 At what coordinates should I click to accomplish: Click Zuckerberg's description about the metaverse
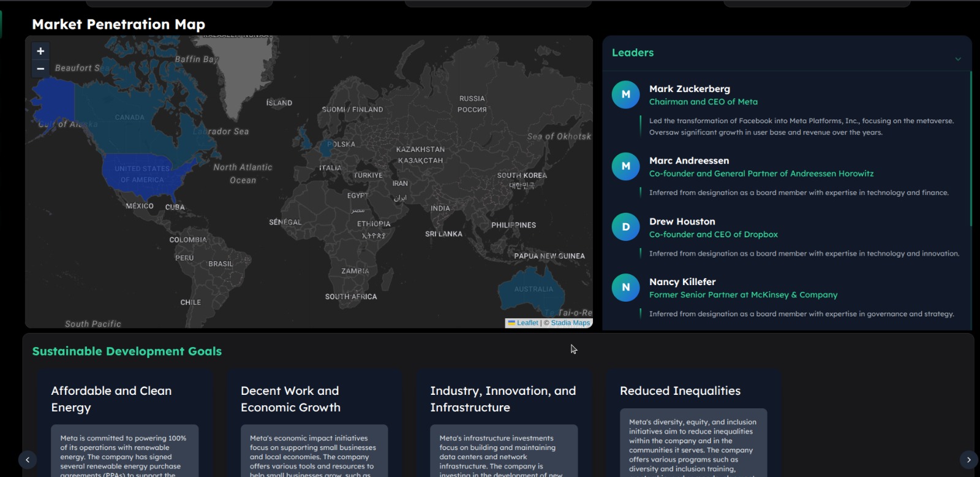coord(801,127)
